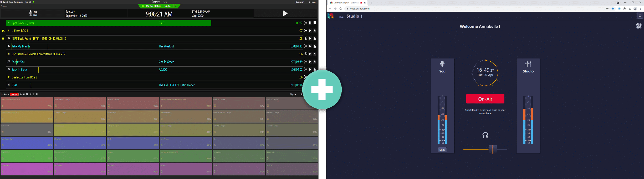644x179 pixels.
Task: Mute your microphone with the Mute button
Action: point(442,150)
